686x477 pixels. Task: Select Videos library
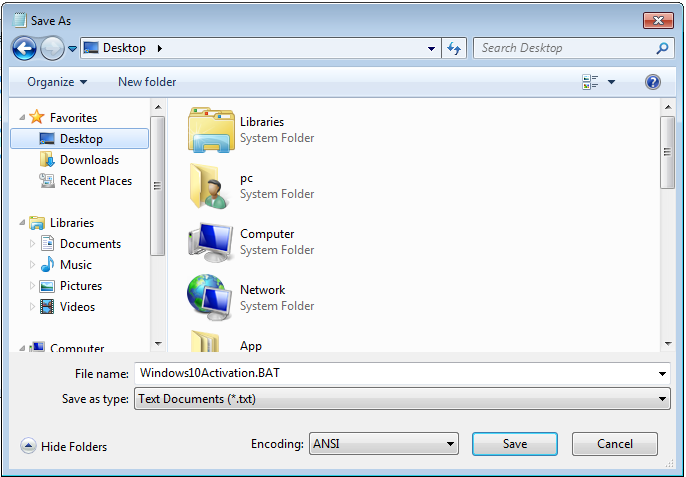(x=77, y=307)
